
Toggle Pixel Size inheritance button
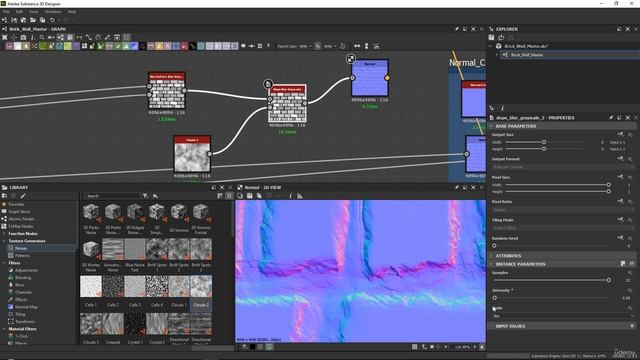pos(621,177)
